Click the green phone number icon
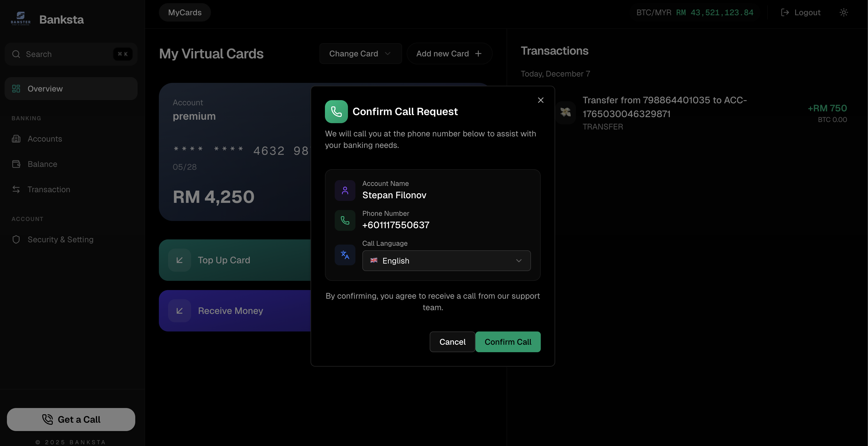This screenshot has width=868, height=446. click(345, 220)
